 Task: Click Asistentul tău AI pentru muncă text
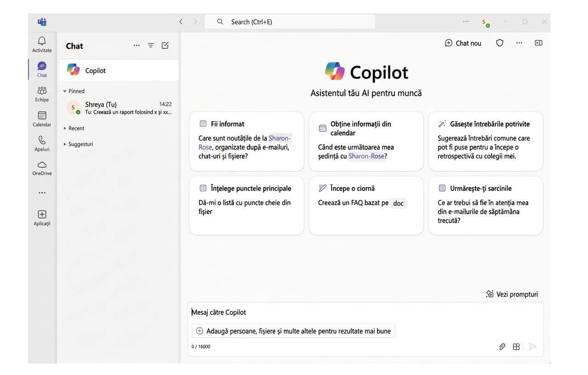366,93
